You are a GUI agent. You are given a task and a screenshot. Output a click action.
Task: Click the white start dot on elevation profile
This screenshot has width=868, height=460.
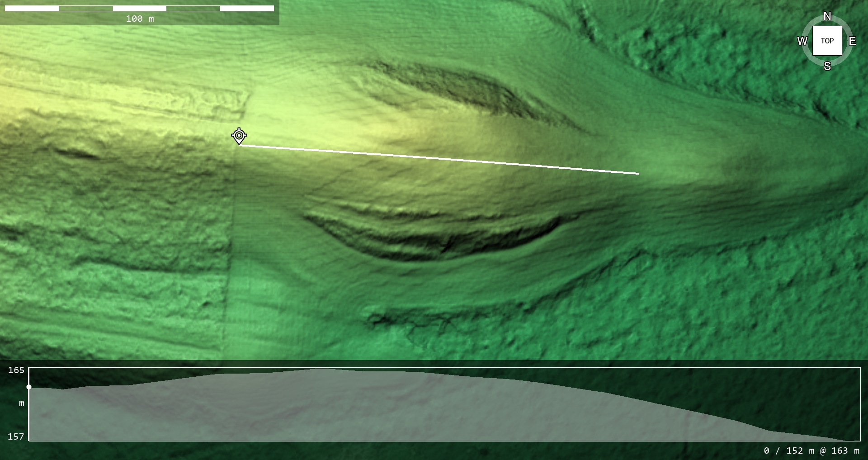click(29, 387)
